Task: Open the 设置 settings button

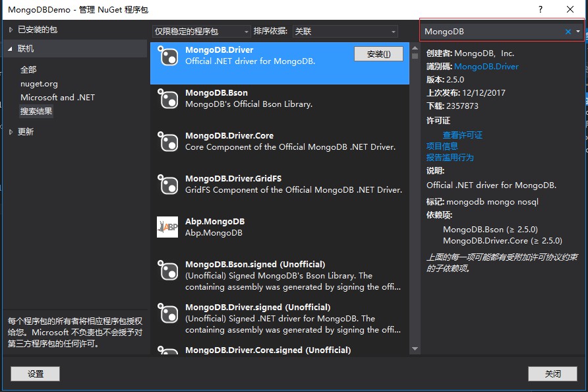Action: point(35,374)
